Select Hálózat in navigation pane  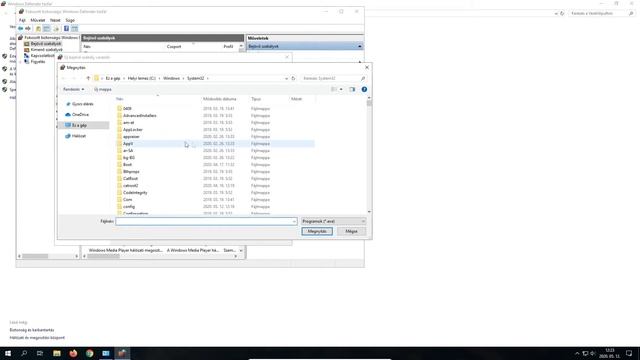(x=79, y=136)
